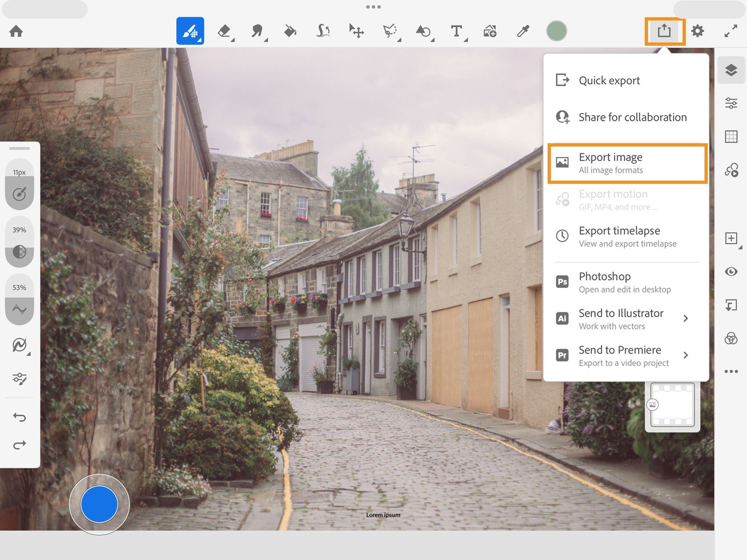Go to the Home screen

[16, 31]
